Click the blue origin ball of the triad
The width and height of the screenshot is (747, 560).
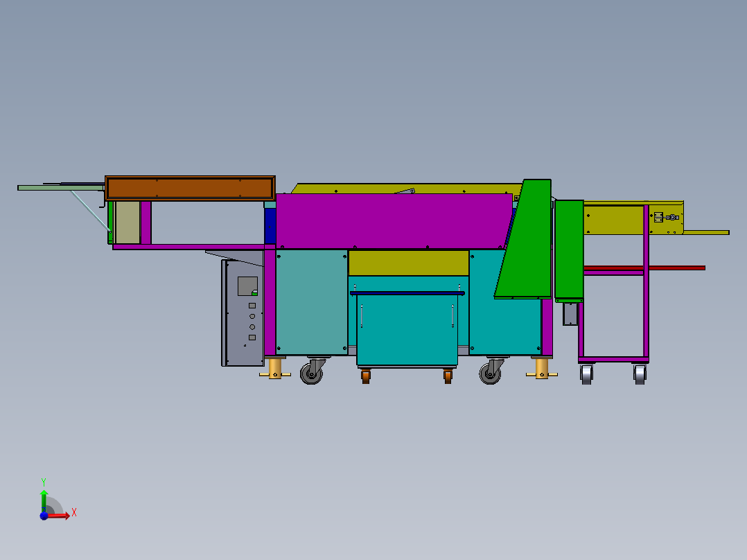point(44,516)
